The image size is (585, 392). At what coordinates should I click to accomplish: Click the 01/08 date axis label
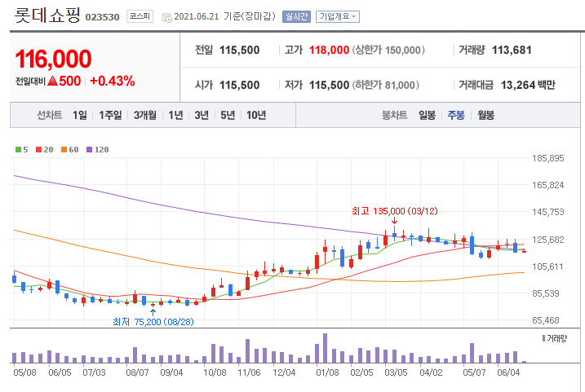[327, 372]
